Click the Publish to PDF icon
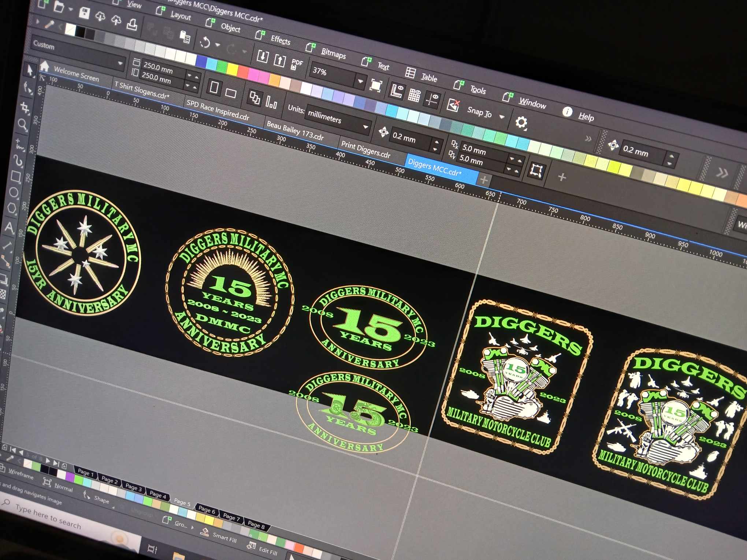Viewport: 747px width, 560px height. (x=296, y=64)
